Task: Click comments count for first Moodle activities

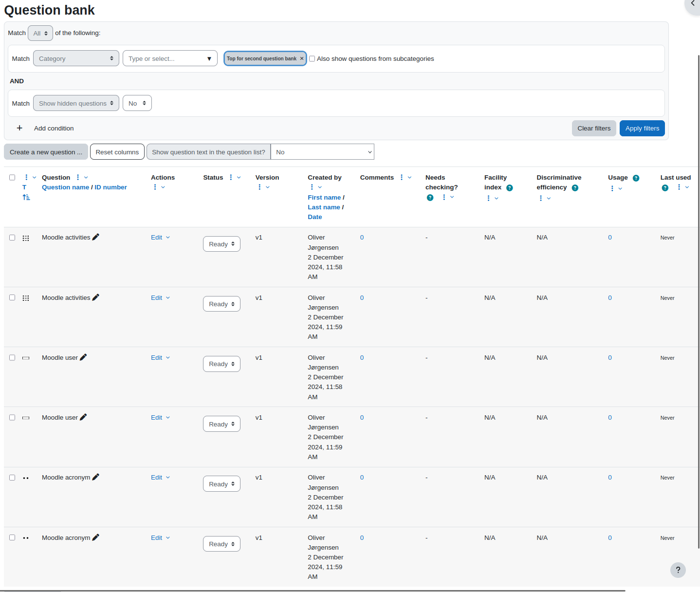Action: point(362,238)
